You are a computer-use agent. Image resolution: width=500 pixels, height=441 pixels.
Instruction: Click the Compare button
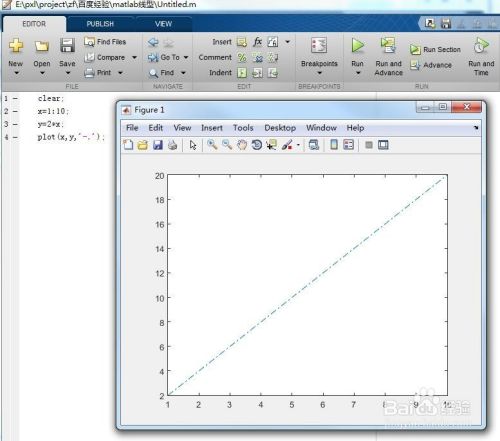(x=105, y=57)
